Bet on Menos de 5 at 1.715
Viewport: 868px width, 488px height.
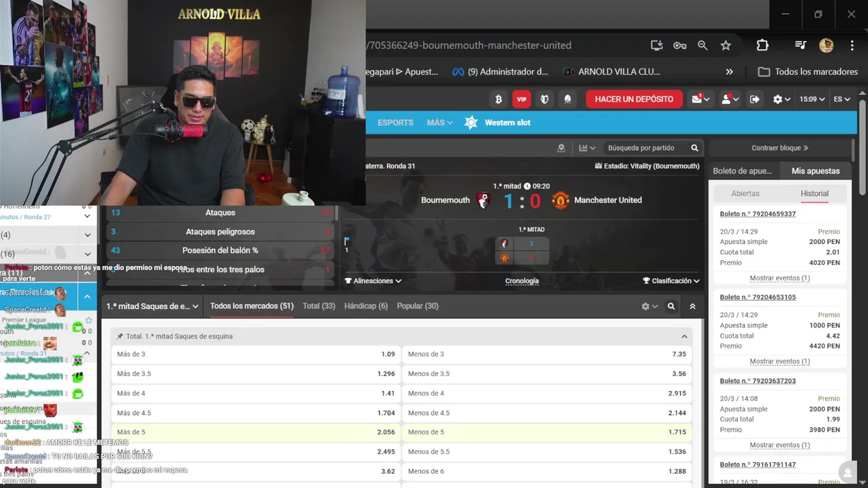[x=547, y=432]
